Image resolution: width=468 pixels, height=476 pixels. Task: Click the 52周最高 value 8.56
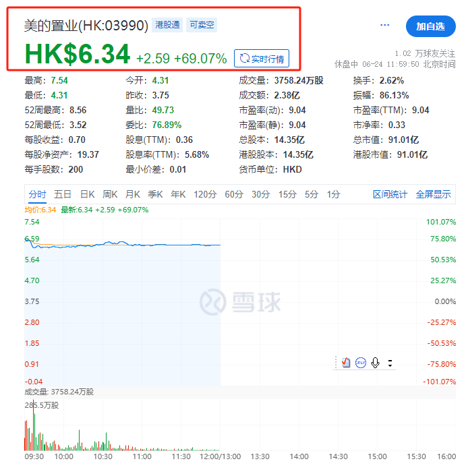78,110
